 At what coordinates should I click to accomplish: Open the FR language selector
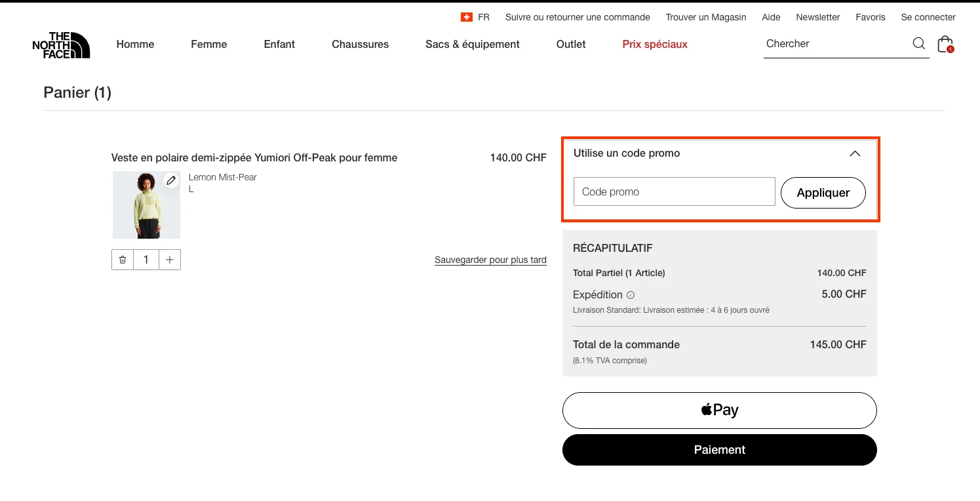point(484,17)
